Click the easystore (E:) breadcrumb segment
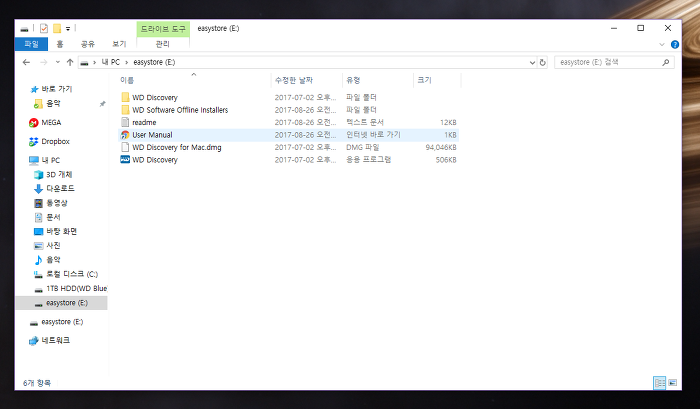Screen dimensions: 700x409 pyautogui.click(x=154, y=62)
